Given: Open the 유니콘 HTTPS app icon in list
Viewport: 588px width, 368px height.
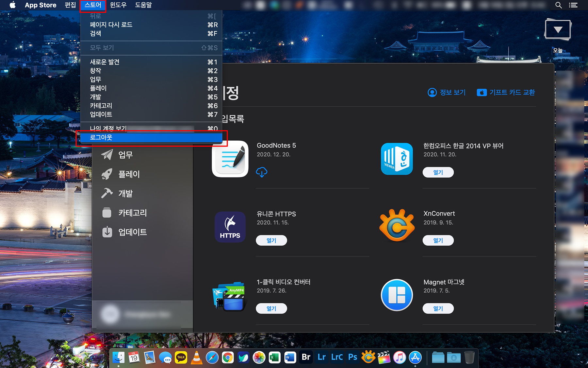Looking at the screenshot, I should pyautogui.click(x=230, y=227).
